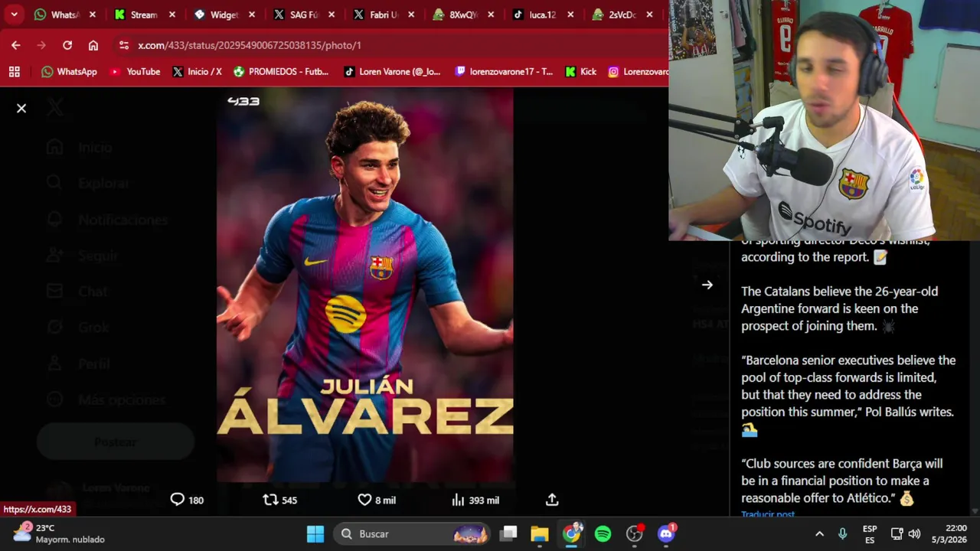The height and width of the screenshot is (551, 980).
Task: Click the microphone tray icon
Action: click(x=842, y=533)
